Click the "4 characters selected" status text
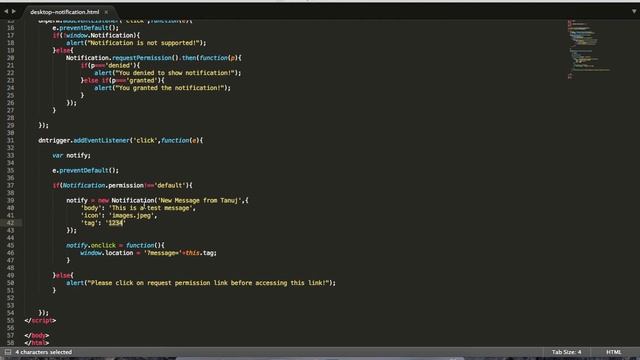 coord(44,352)
